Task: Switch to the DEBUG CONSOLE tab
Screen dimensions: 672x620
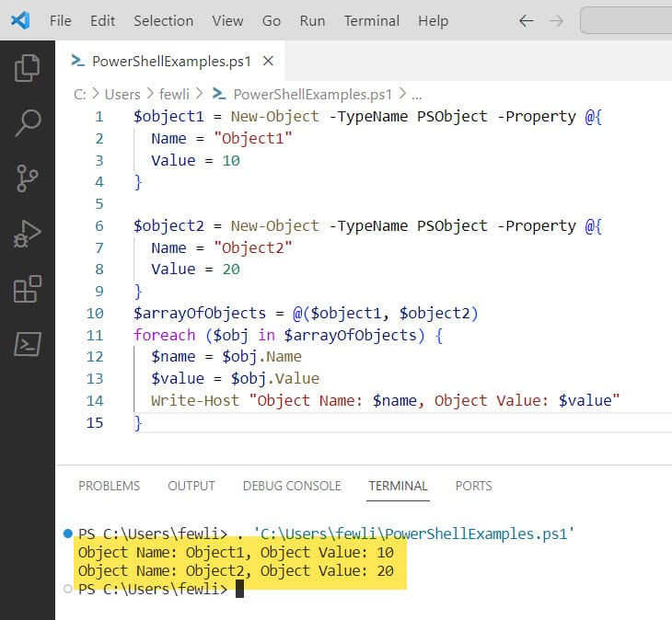Action: click(x=292, y=486)
